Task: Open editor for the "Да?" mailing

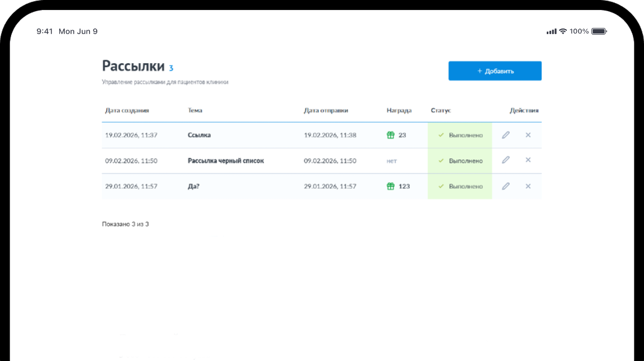Action: pos(505,186)
